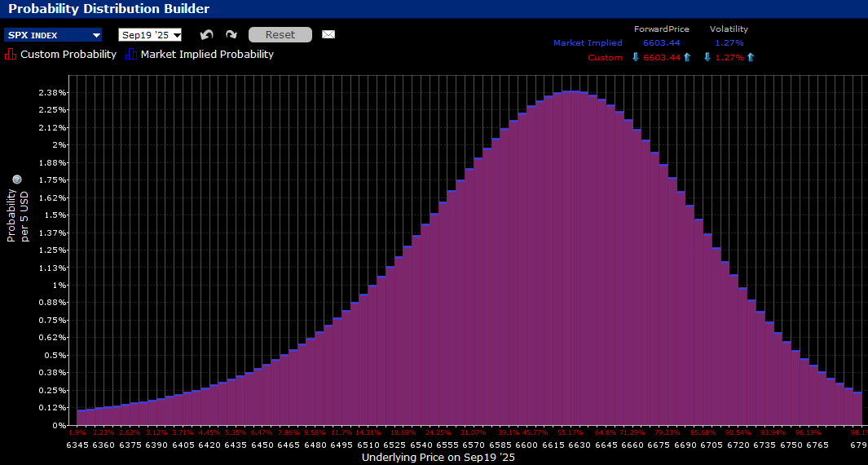868x465 pixels.
Task: Open the SPX INDEX symbol dropdown
Action: (x=53, y=35)
